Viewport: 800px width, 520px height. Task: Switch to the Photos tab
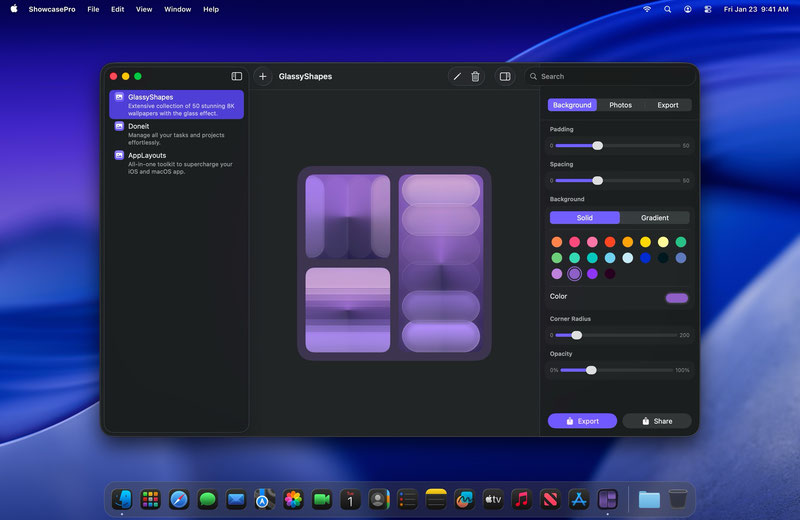(x=620, y=105)
